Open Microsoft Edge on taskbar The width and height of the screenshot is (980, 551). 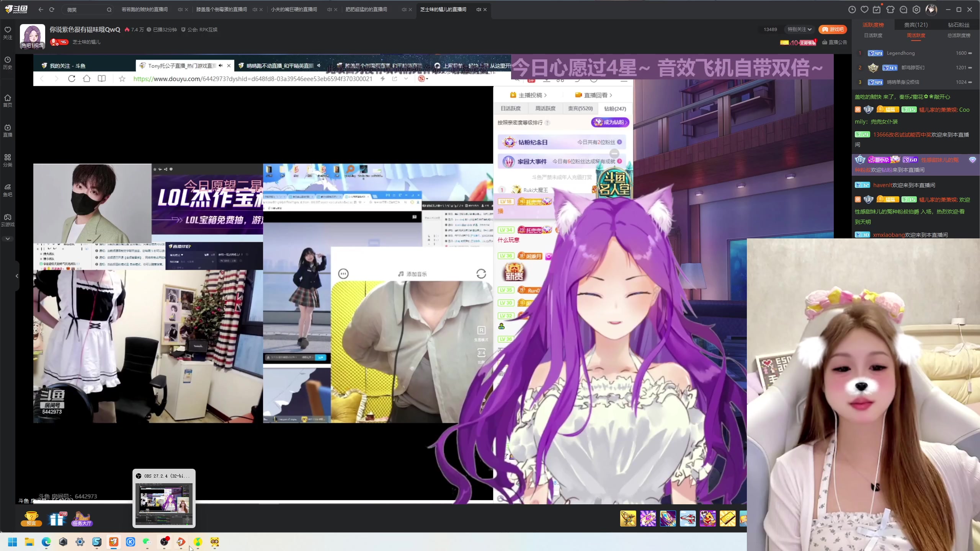pos(46,542)
